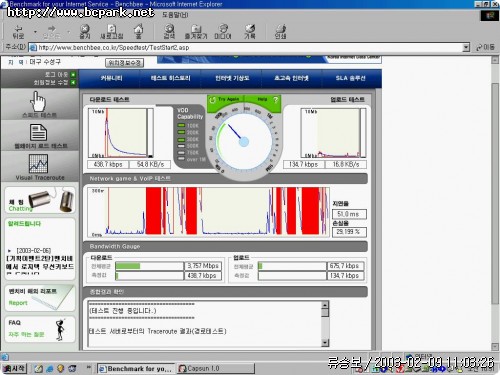Click the Go (이동) button beside address bar
The height and width of the screenshot is (375, 500).
point(485,47)
